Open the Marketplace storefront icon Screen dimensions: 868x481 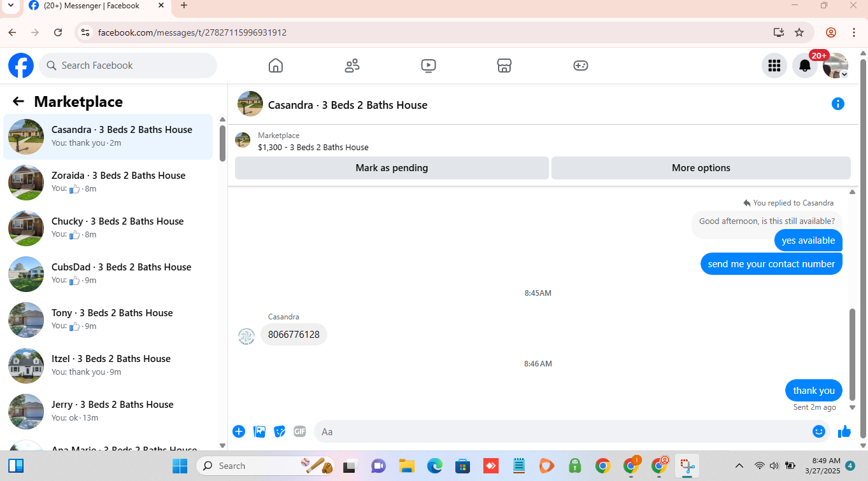pyautogui.click(x=504, y=66)
